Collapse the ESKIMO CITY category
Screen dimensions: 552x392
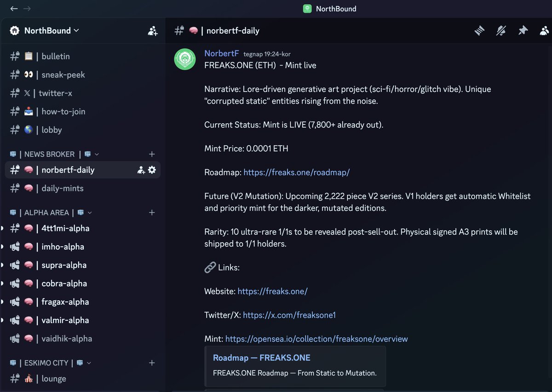click(x=50, y=363)
